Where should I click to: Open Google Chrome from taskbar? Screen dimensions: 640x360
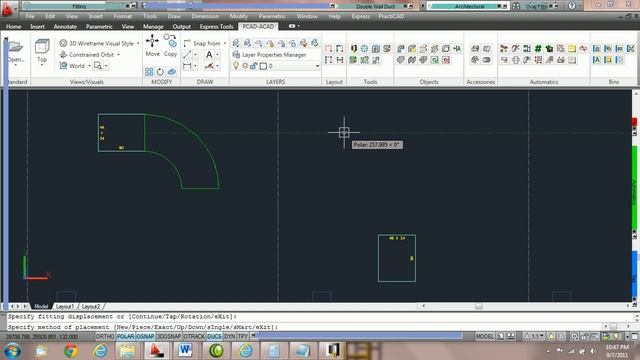70,351
